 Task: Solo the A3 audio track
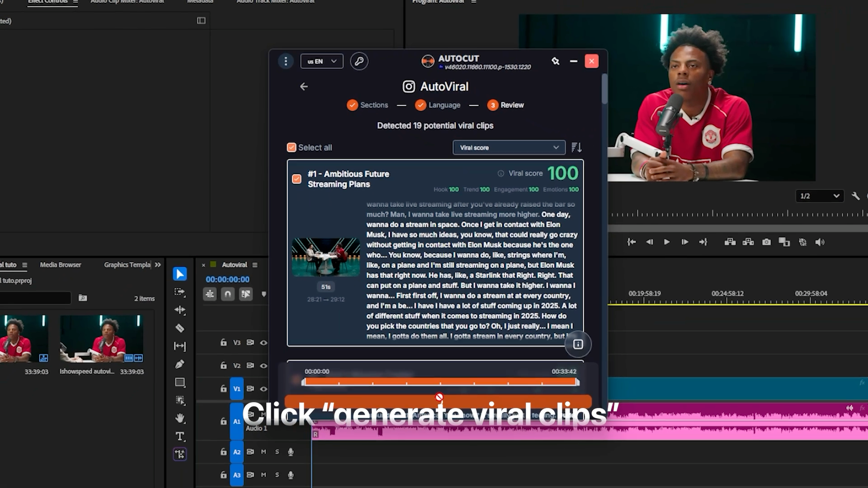pos(277,475)
